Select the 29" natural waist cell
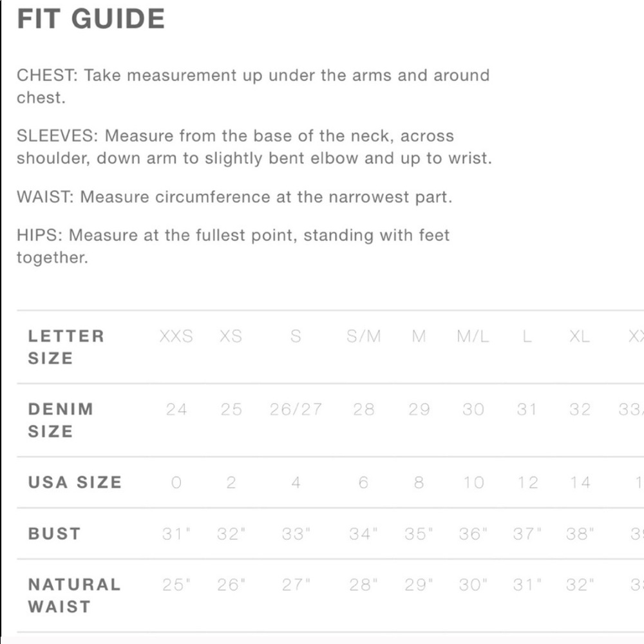 pyautogui.click(x=419, y=585)
